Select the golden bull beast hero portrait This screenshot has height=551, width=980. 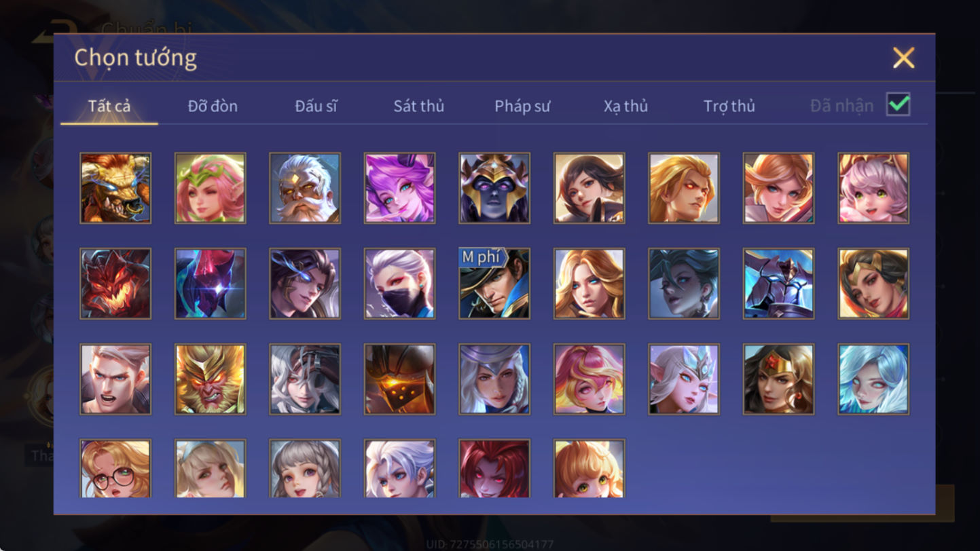(115, 188)
